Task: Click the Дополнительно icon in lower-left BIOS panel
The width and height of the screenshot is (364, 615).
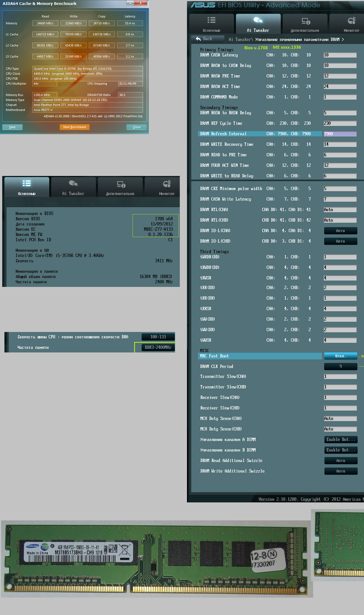Action: pos(121,184)
